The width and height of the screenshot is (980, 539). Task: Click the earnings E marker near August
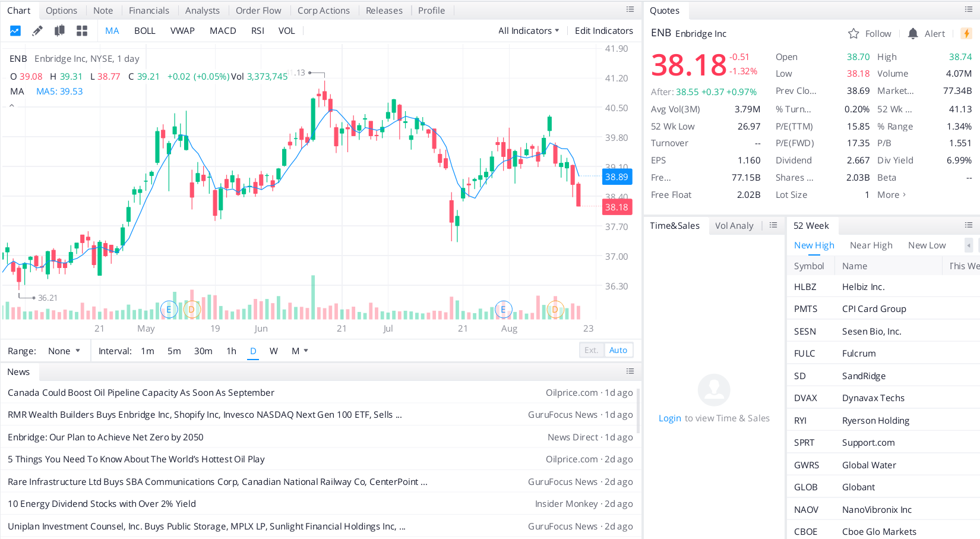(503, 309)
